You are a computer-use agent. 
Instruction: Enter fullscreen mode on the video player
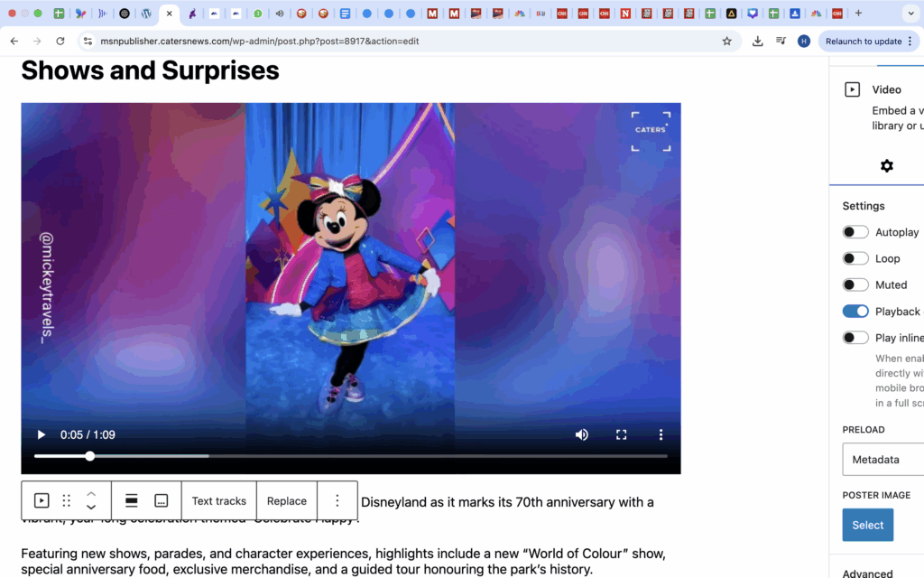point(621,434)
